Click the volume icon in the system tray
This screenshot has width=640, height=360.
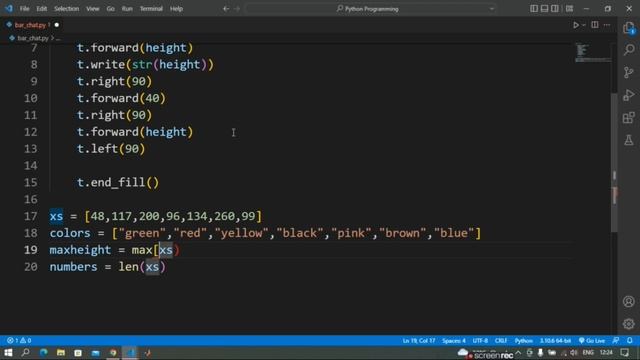pos(574,353)
